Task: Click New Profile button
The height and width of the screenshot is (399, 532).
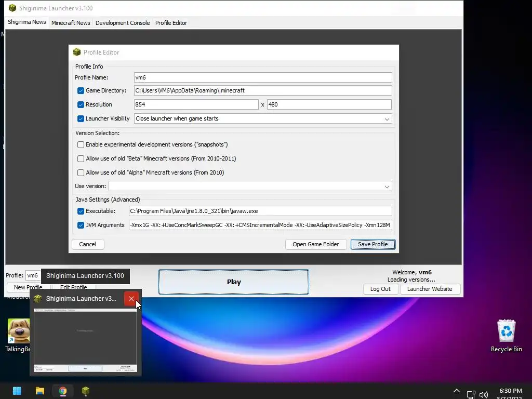Action: coord(28,287)
